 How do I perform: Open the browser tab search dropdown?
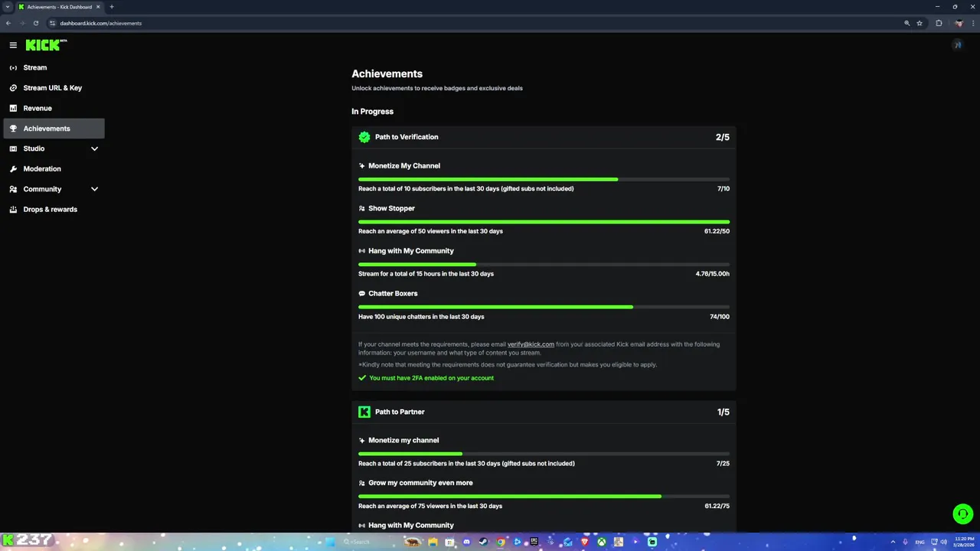[8, 7]
